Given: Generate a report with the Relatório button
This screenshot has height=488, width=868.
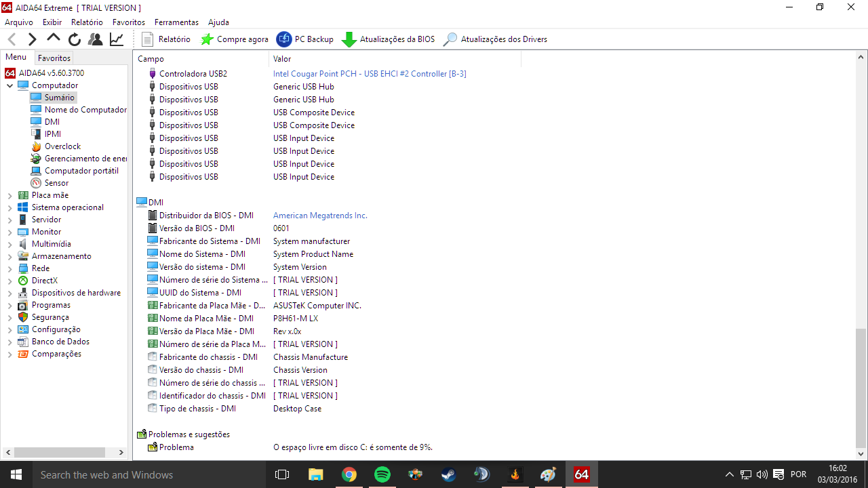Looking at the screenshot, I should 165,39.
